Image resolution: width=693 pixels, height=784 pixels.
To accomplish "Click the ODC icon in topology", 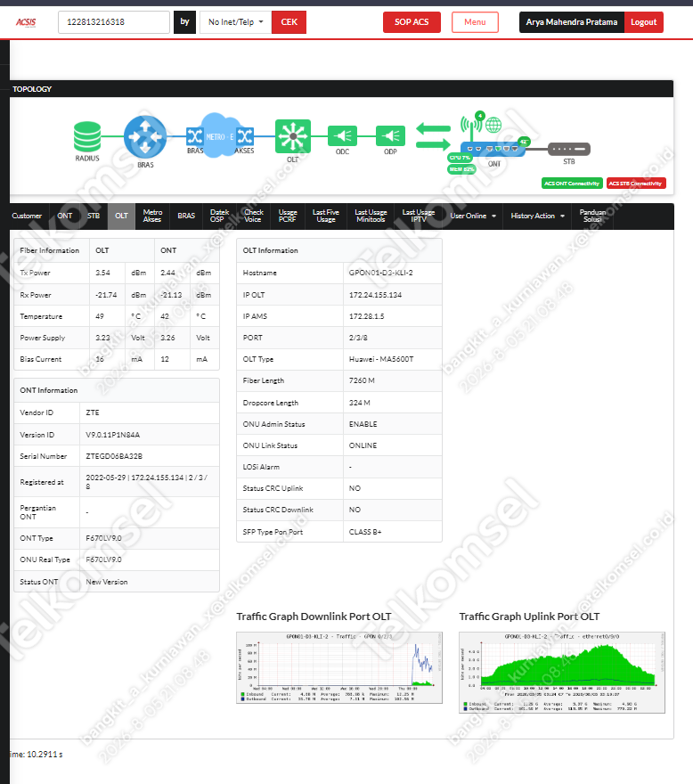I will (x=343, y=135).
